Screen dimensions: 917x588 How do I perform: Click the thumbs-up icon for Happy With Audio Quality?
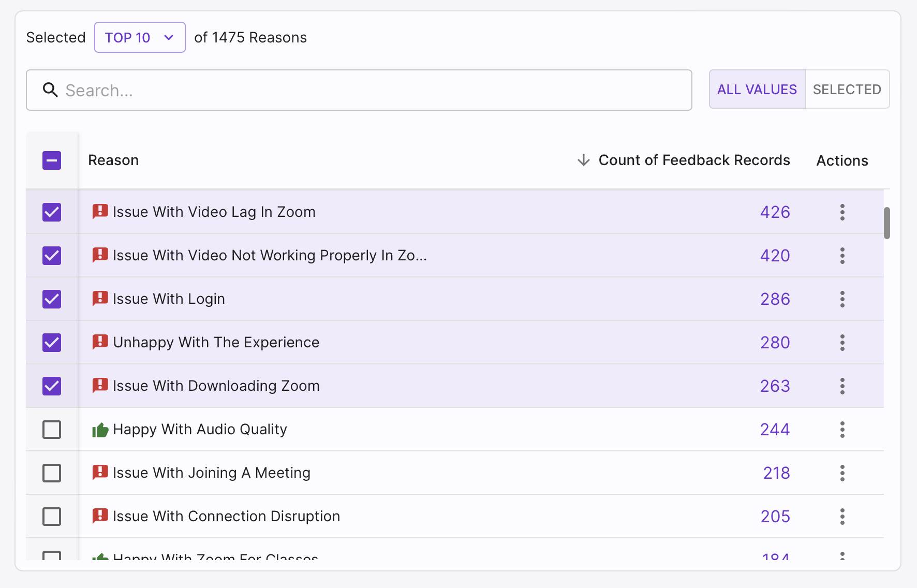pyautogui.click(x=100, y=430)
